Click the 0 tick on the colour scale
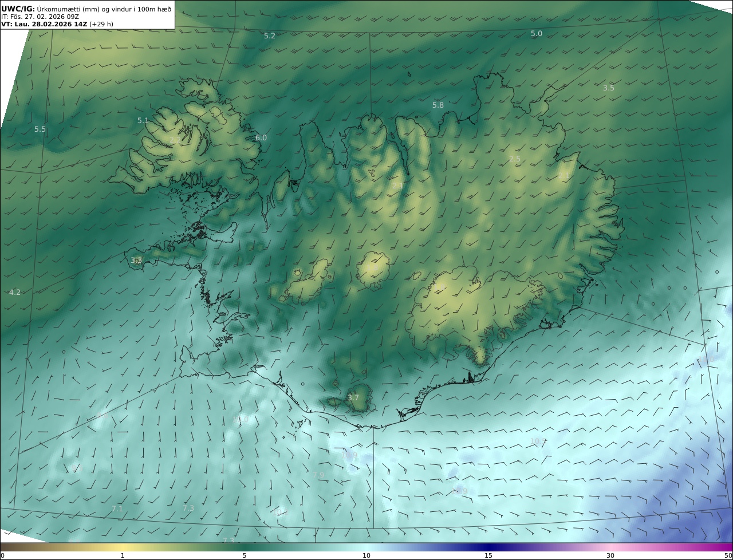Viewport: 733px width, 560px height. [2, 555]
